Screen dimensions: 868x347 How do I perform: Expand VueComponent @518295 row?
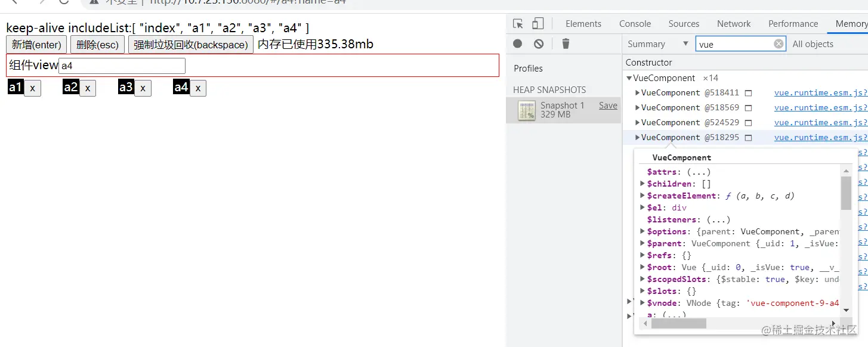pos(638,137)
